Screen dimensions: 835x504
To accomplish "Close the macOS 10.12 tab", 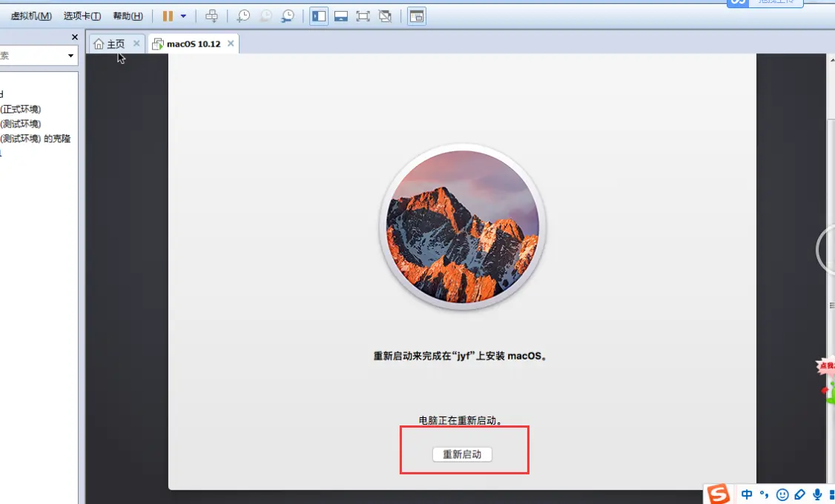I will (231, 44).
